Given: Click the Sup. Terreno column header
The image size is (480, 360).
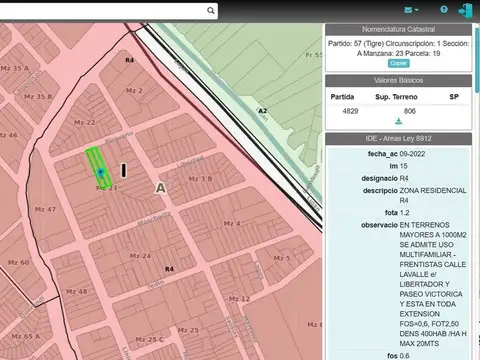Looking at the screenshot, I should click(x=396, y=97).
